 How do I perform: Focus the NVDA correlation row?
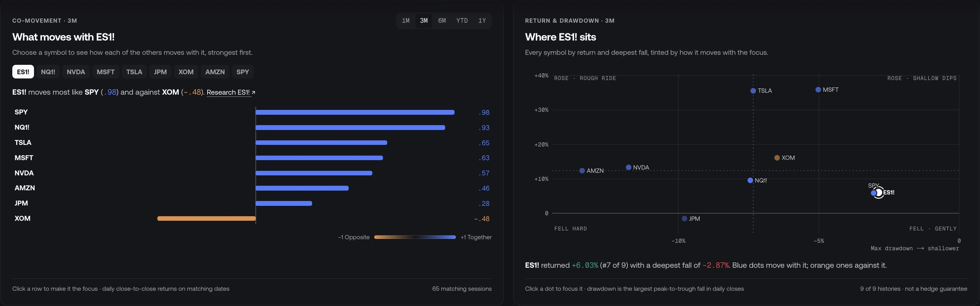click(x=252, y=173)
